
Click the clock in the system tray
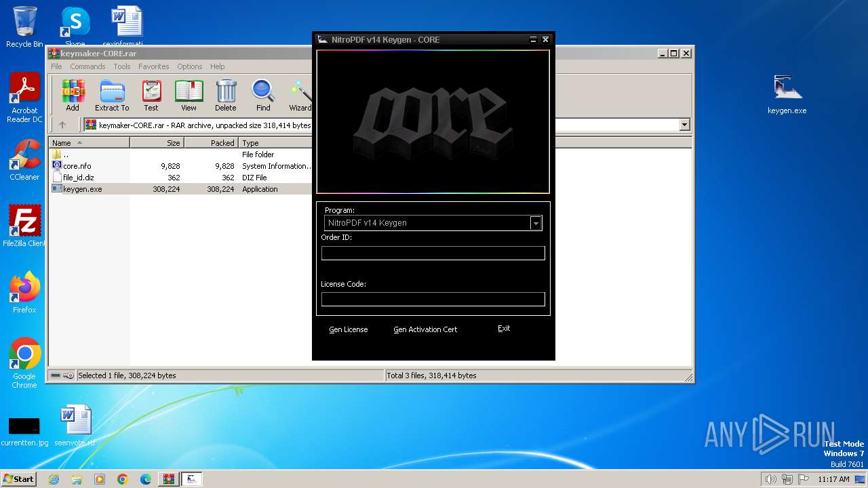point(833,479)
